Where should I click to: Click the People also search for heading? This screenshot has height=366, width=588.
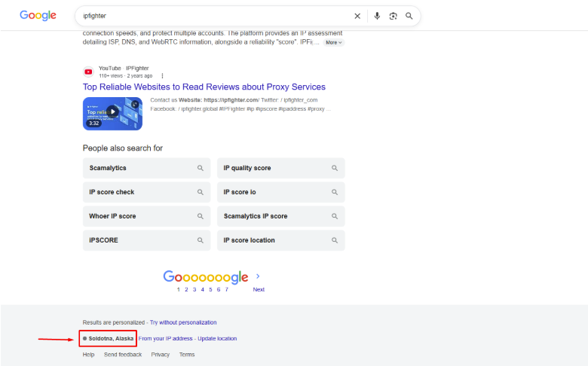coord(123,148)
